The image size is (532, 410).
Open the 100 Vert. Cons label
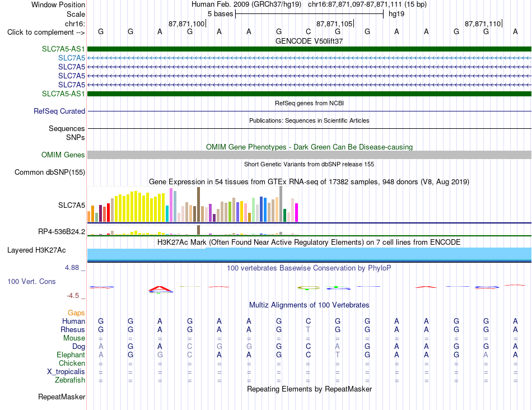tap(31, 281)
